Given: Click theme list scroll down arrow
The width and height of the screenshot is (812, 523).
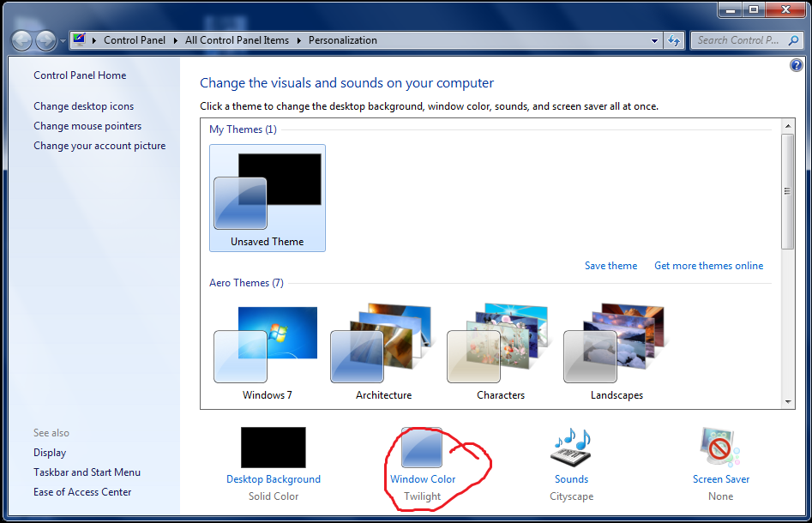Looking at the screenshot, I should point(788,401).
